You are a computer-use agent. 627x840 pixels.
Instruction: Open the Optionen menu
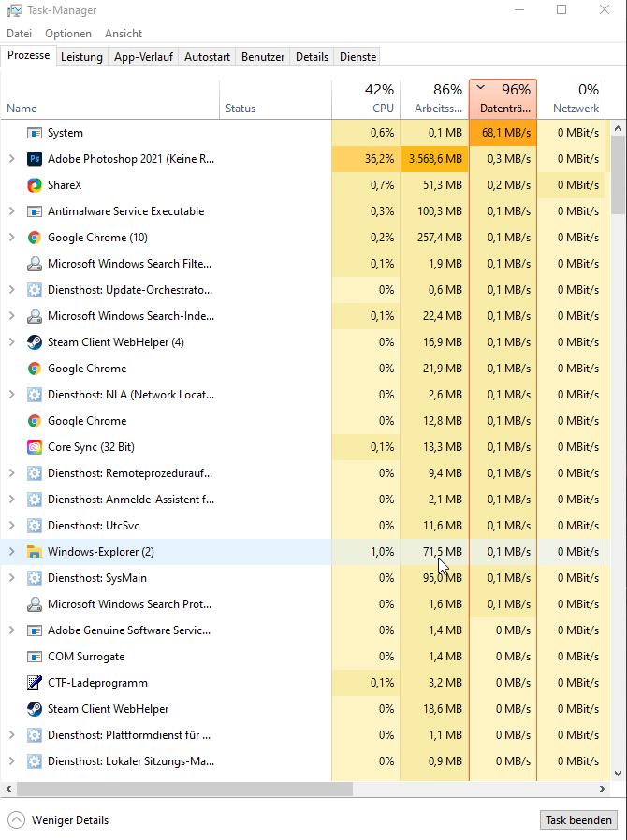68,34
